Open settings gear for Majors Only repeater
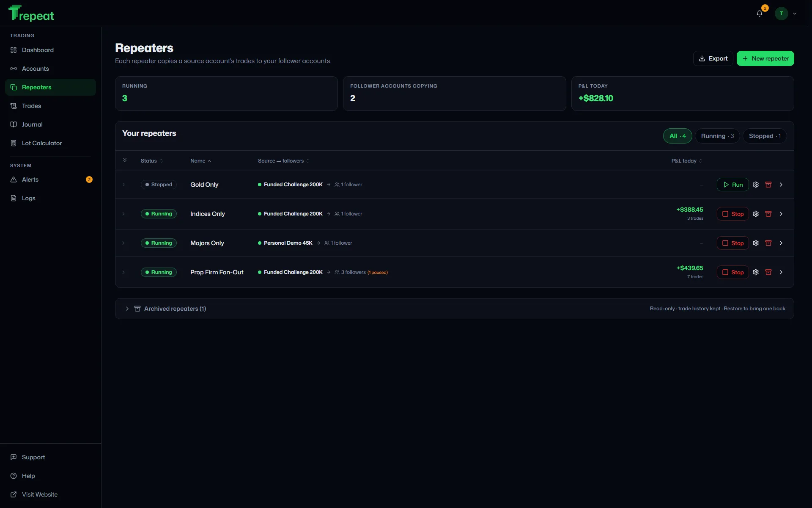 [x=756, y=243]
